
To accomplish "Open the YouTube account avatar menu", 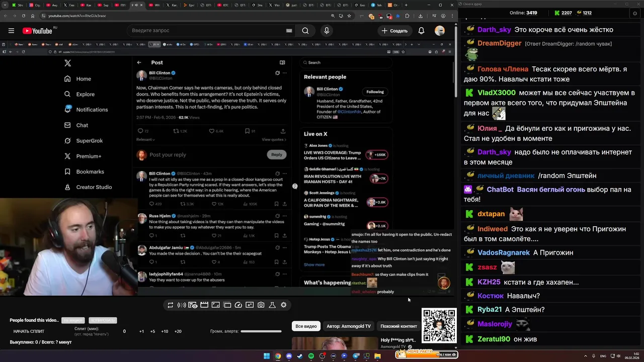I will [440, 31].
